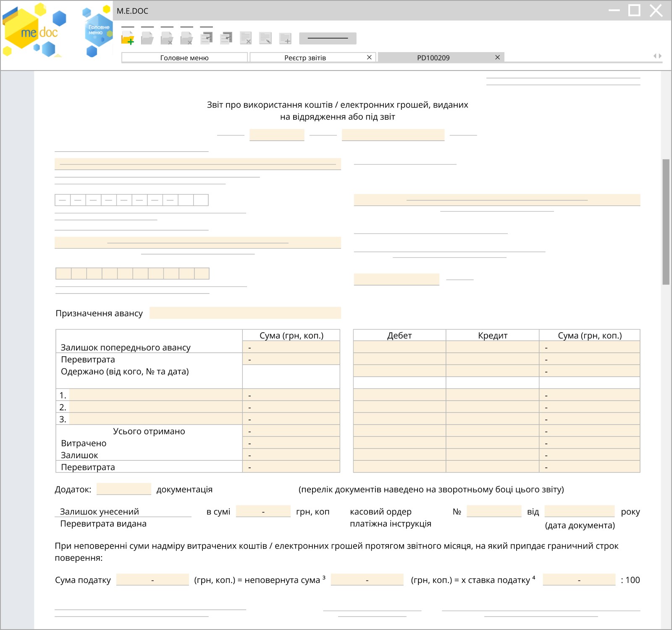The width and height of the screenshot is (672, 630).
Task: Click the № document number field
Action: (494, 511)
